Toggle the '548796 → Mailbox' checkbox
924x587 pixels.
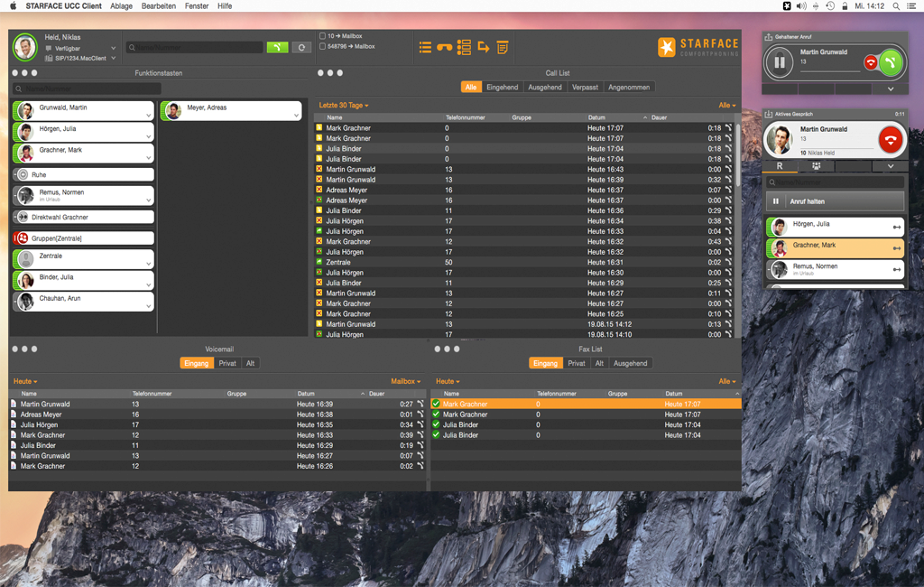pyautogui.click(x=323, y=46)
